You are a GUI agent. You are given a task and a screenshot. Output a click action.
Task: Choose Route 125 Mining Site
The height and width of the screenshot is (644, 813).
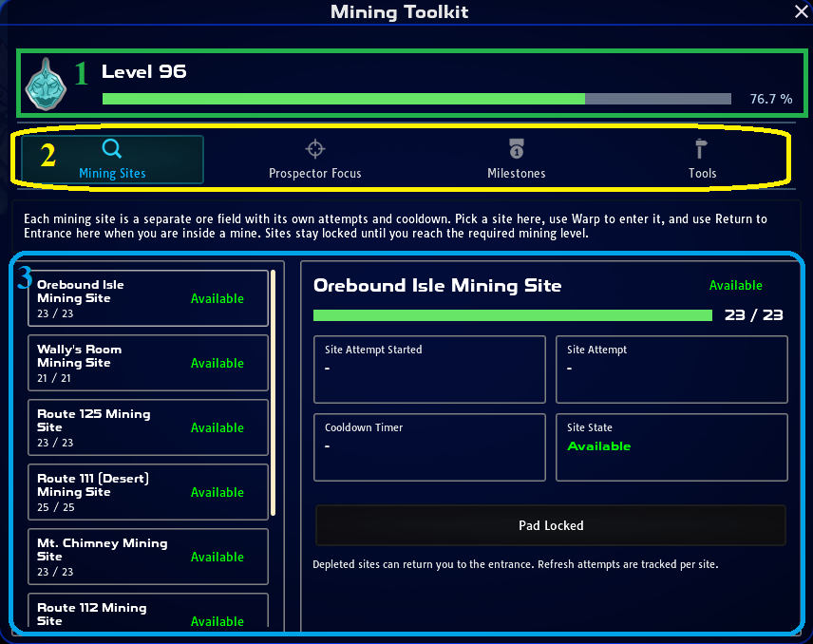coord(148,427)
